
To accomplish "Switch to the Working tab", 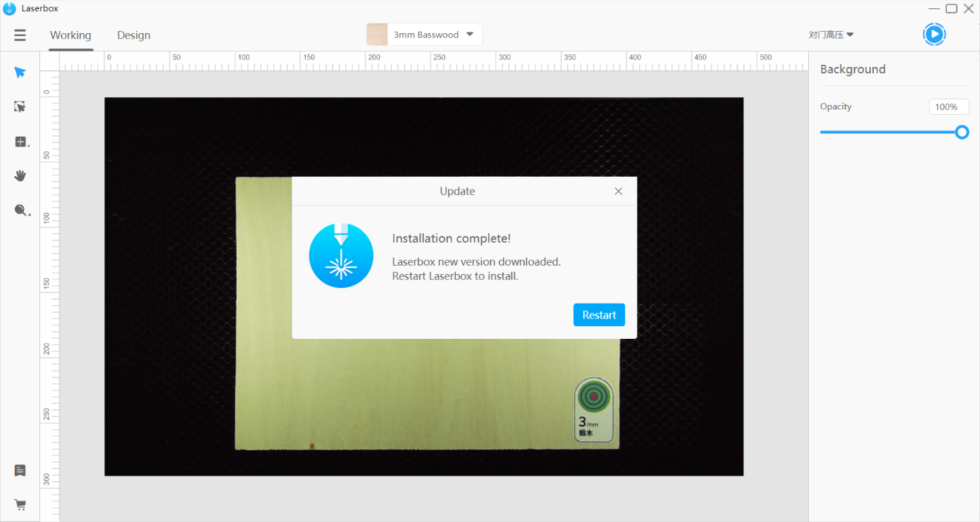I will pos(71,35).
